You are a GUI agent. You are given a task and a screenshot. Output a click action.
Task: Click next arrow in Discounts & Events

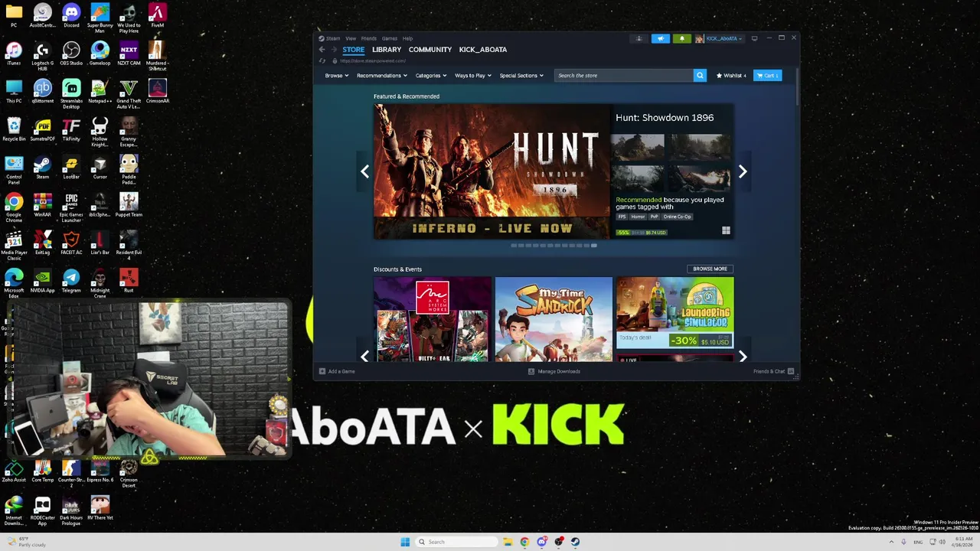[742, 357]
